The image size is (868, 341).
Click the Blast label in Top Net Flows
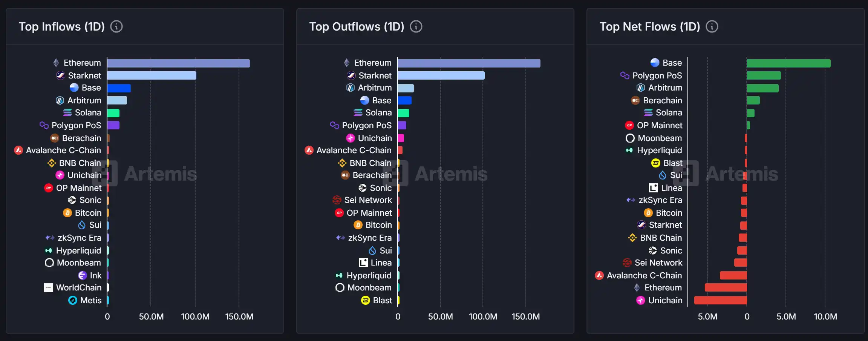pyautogui.click(x=673, y=163)
